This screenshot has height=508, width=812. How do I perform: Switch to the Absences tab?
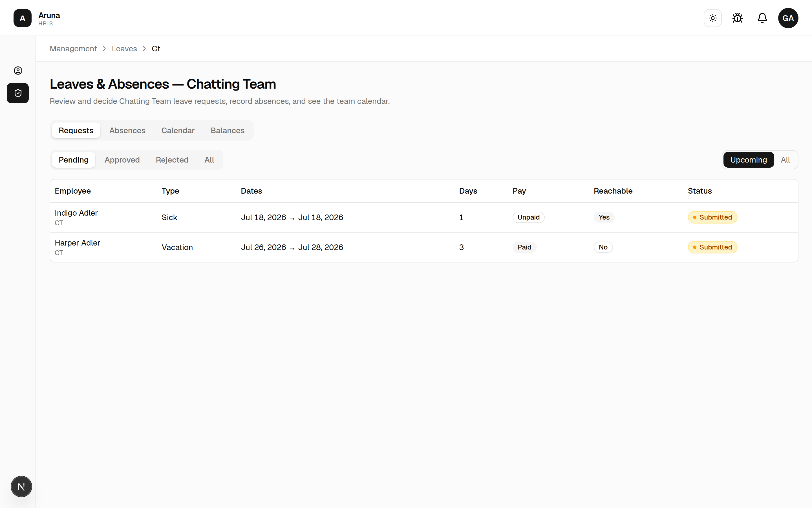tap(127, 130)
